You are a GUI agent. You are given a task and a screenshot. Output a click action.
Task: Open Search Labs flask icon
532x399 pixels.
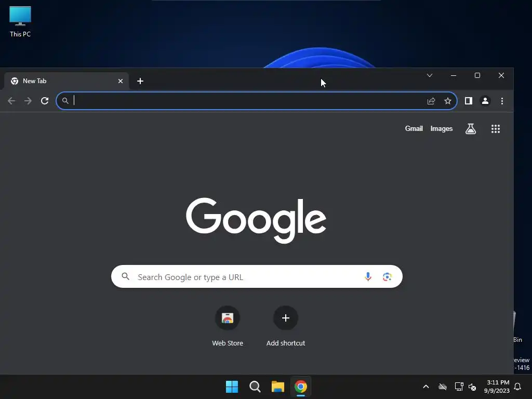click(471, 129)
